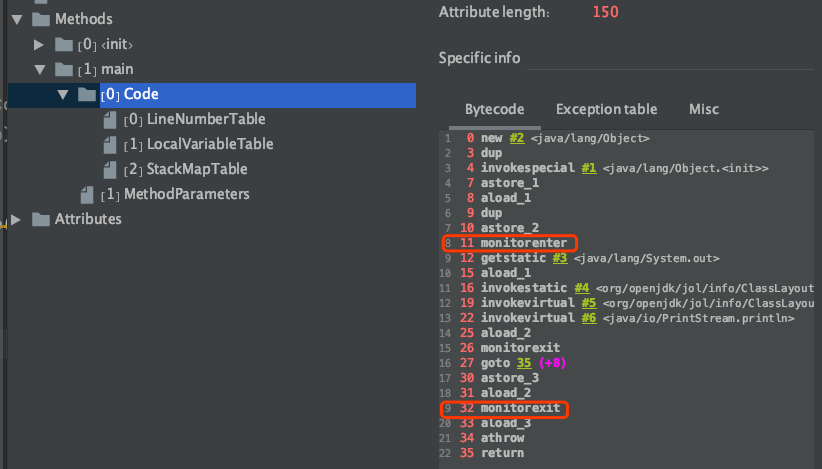Click the Code attribute folder icon
822x469 pixels.
pos(86,94)
